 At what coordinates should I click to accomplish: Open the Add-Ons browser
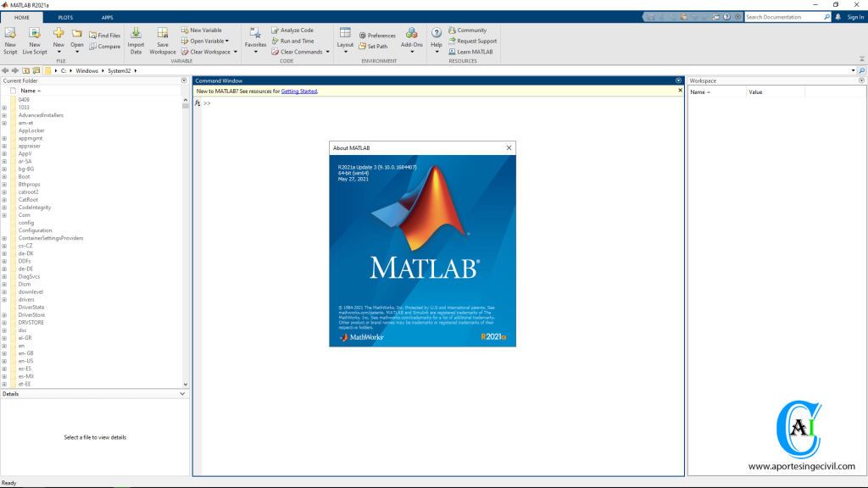413,38
